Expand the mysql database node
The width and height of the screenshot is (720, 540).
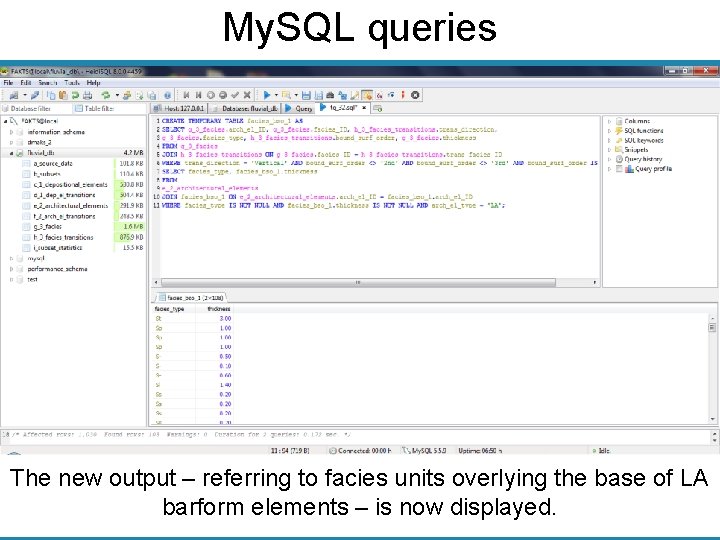pos(11,259)
